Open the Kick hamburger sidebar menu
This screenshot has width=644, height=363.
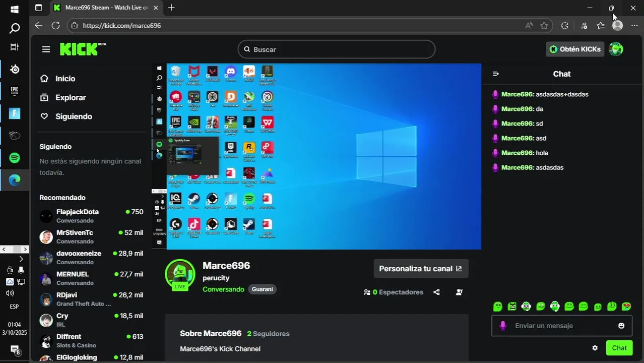[x=46, y=49]
